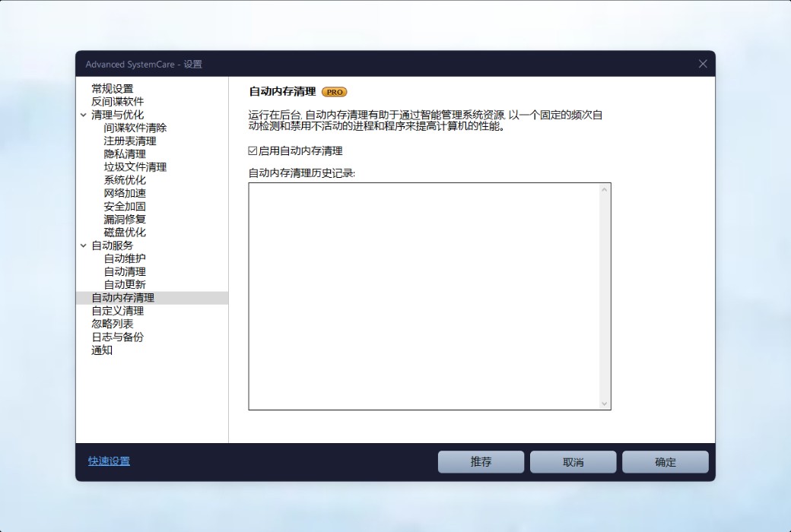Open 垃圾文件清理 settings

click(x=135, y=167)
